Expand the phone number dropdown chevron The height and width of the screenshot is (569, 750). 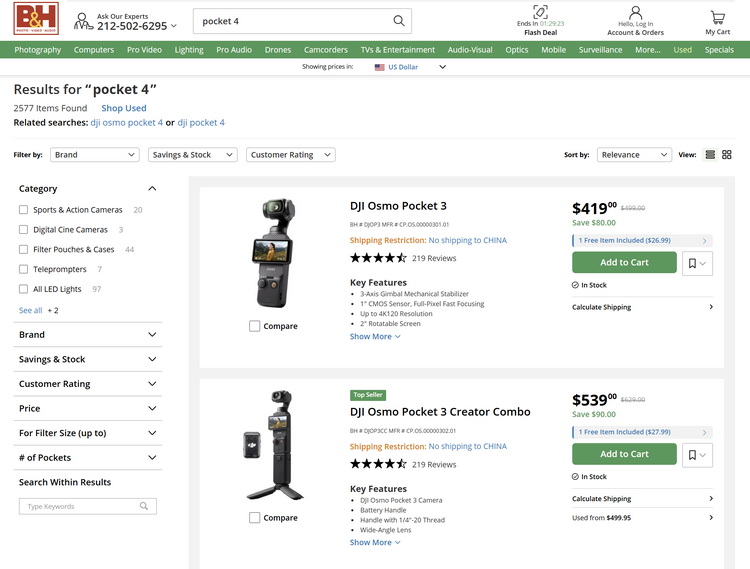pyautogui.click(x=174, y=26)
